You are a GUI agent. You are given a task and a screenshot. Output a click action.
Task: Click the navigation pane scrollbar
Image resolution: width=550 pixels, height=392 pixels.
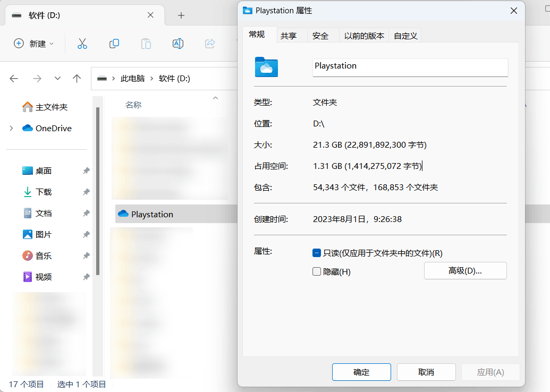click(x=98, y=191)
